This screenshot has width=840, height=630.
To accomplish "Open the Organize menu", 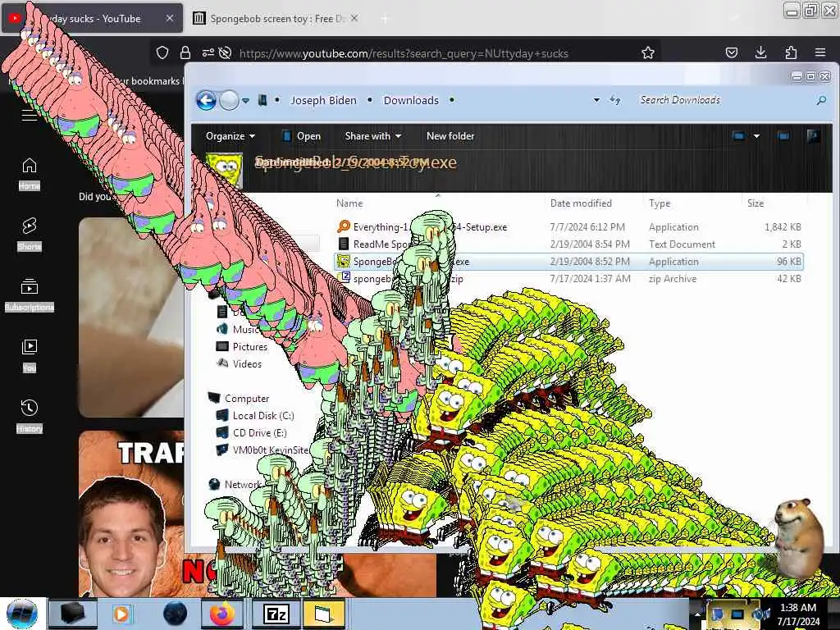I will point(231,136).
